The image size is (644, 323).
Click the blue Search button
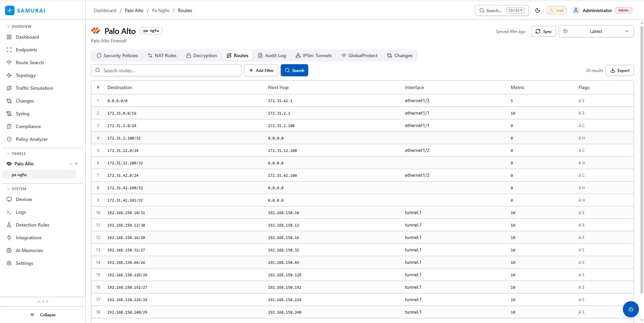click(294, 70)
